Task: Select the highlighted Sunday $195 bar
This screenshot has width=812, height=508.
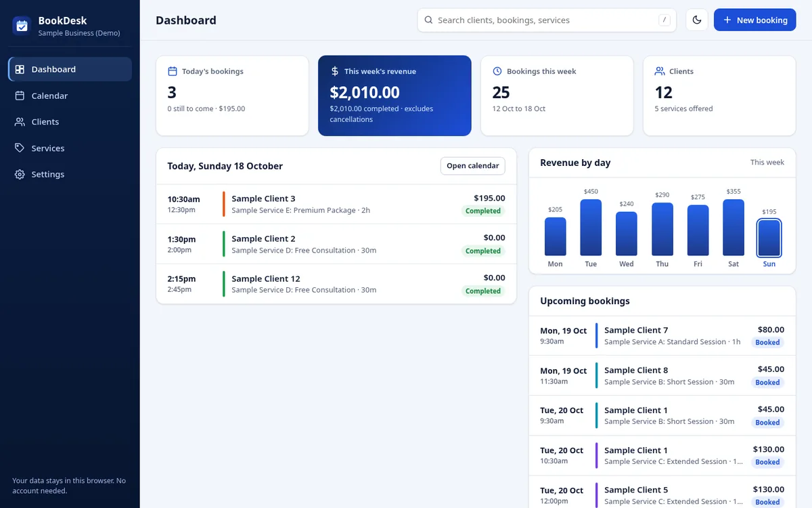Action: pyautogui.click(x=769, y=238)
